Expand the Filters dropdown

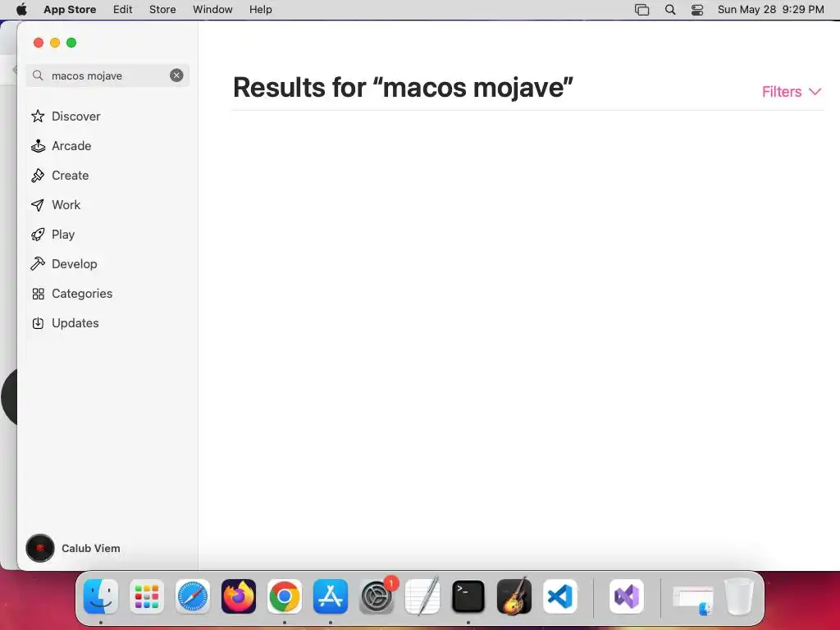click(x=792, y=92)
